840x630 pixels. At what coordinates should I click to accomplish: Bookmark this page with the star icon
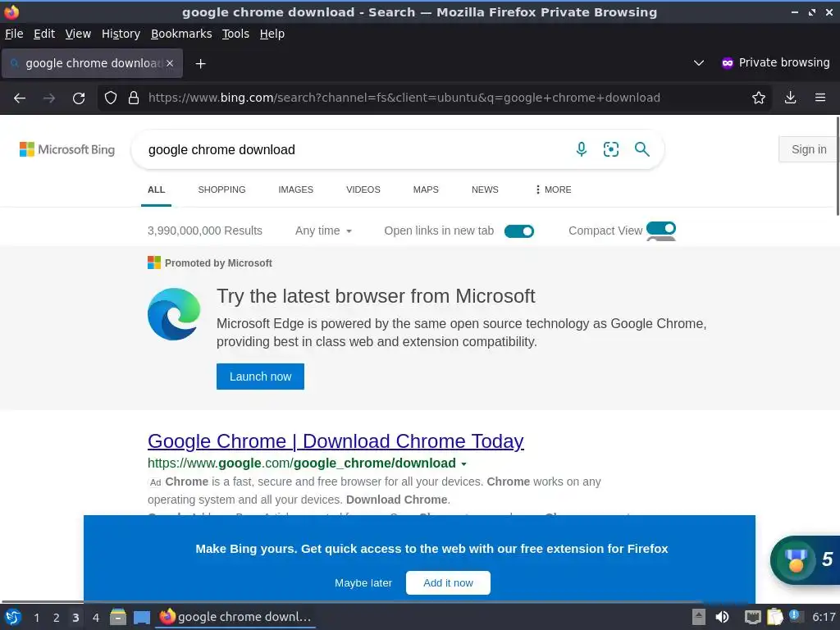pyautogui.click(x=759, y=98)
